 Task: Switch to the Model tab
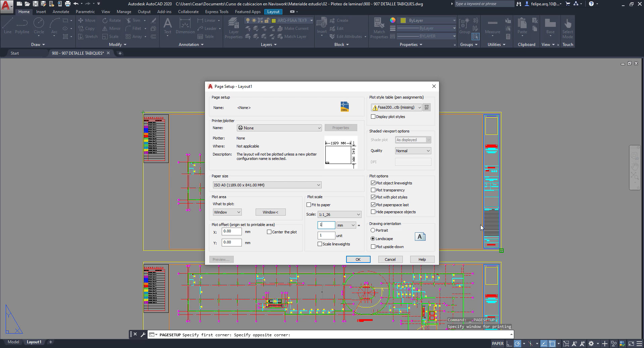[13, 342]
